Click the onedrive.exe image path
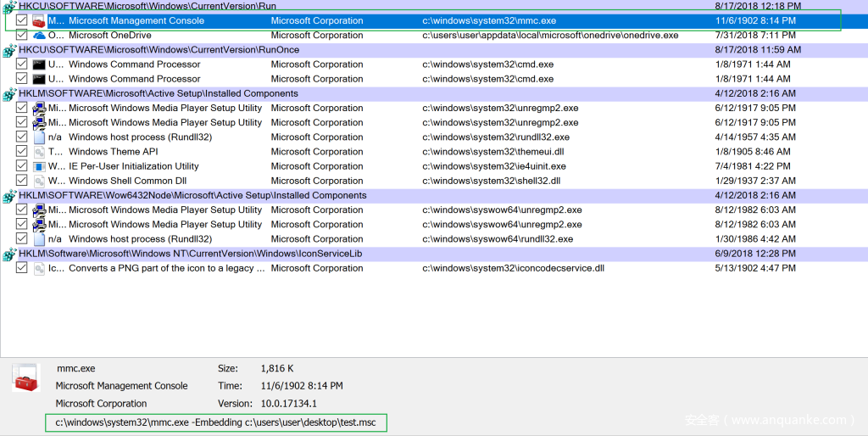 (x=550, y=36)
